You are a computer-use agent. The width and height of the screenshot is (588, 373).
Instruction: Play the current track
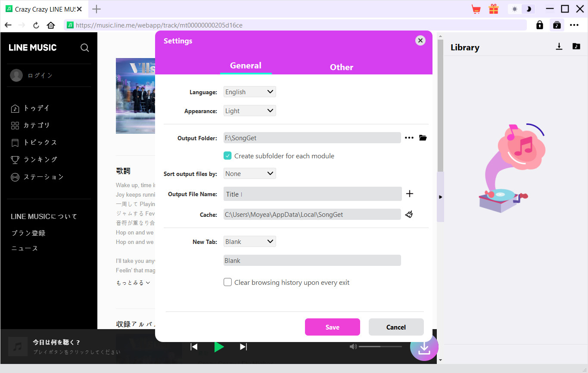(x=219, y=347)
